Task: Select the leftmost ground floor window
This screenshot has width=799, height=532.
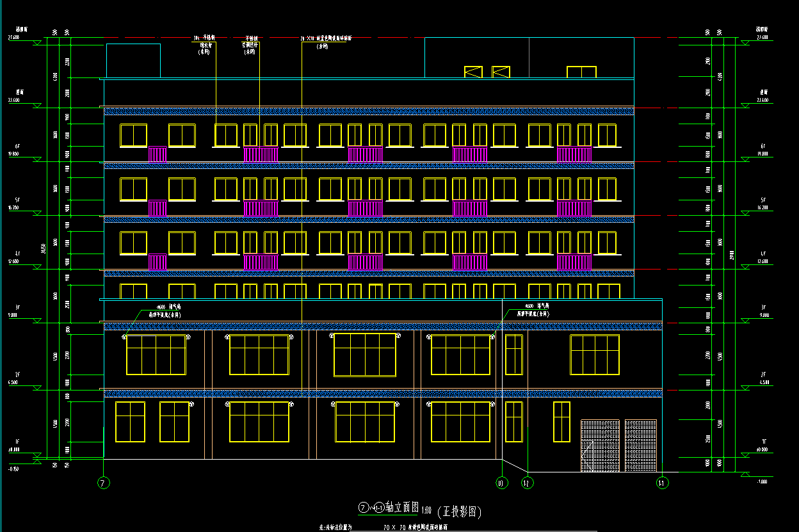Action: [x=130, y=422]
